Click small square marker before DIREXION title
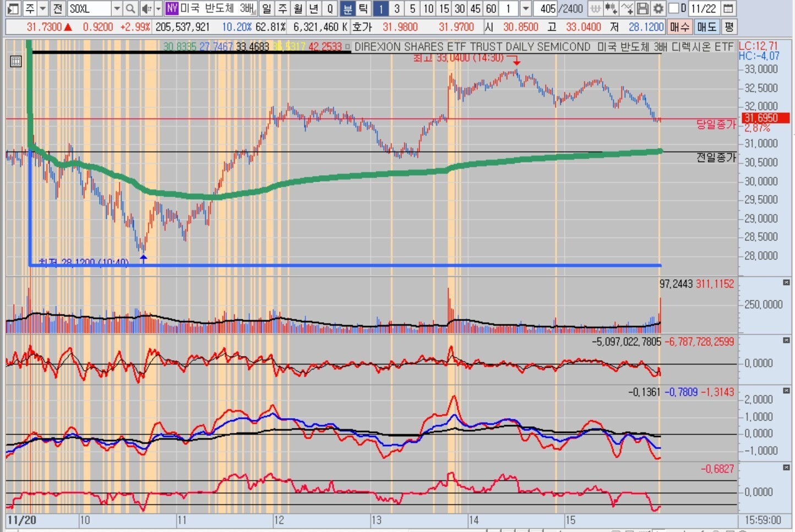Viewport: 795px width, 532px height. [347, 47]
